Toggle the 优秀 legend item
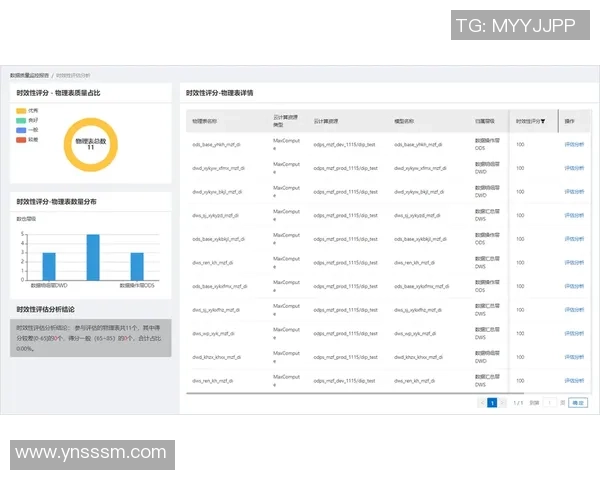The image size is (600, 480). 29,111
